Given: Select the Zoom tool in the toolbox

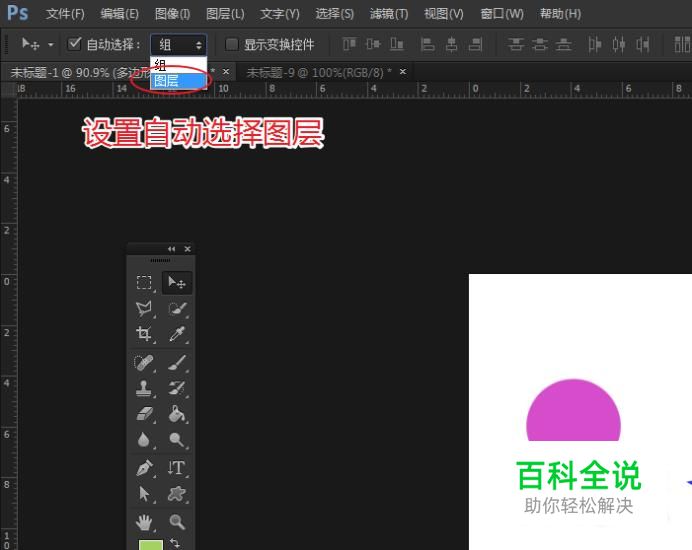Looking at the screenshot, I should pyautogui.click(x=177, y=522).
